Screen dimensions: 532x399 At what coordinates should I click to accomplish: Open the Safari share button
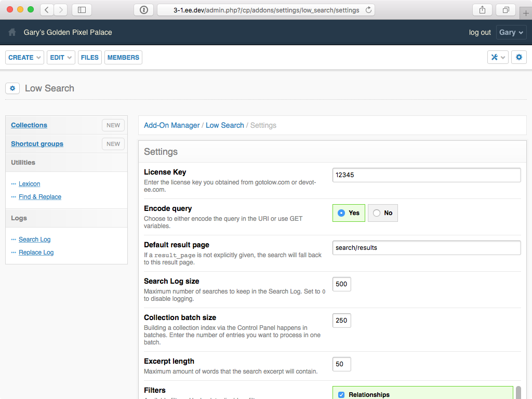point(482,10)
